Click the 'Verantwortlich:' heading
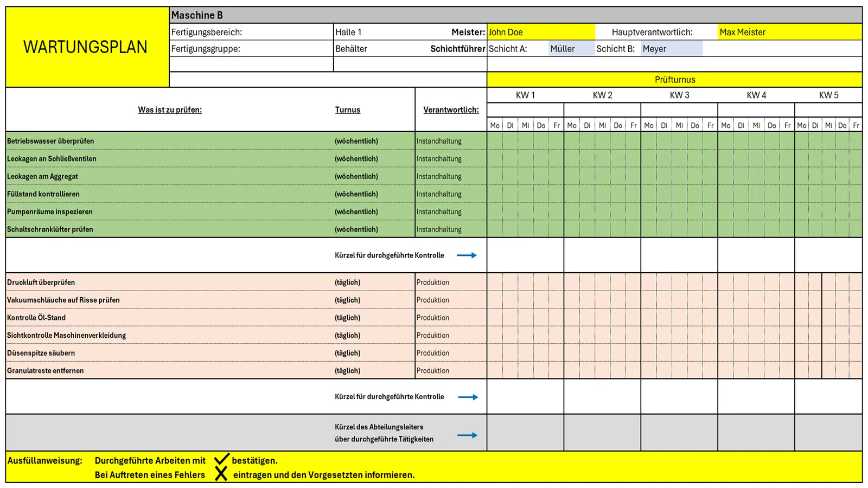Screen dimensions: 868x488 pyautogui.click(x=451, y=110)
